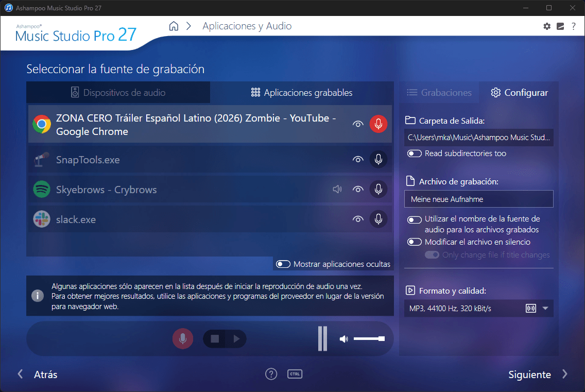Record SnapTools.exe with its microphone button
This screenshot has width=585, height=392.
[x=378, y=159]
